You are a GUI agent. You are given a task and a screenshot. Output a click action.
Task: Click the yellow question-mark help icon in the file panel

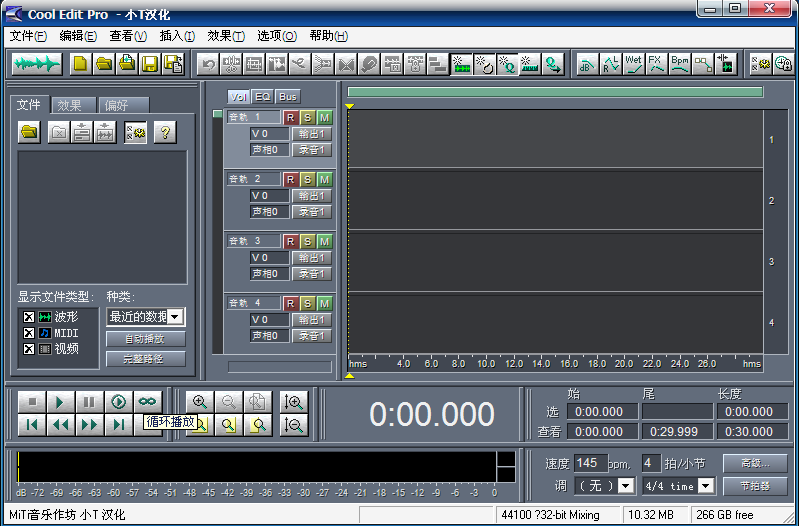pos(165,133)
